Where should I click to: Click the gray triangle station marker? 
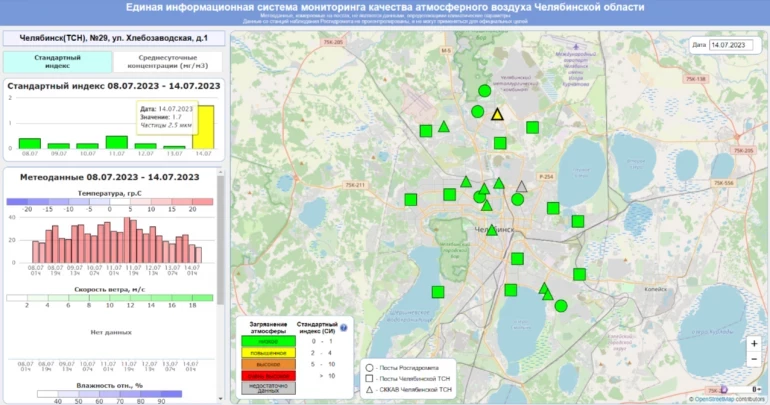[x=521, y=186]
